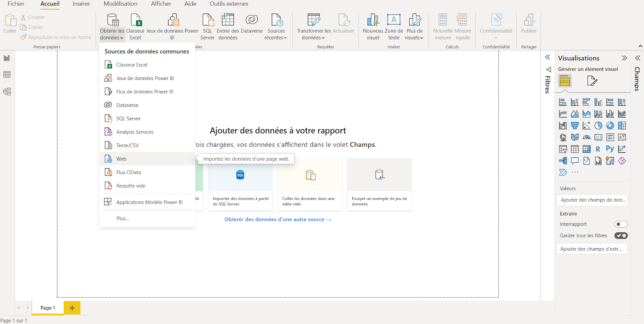Select the Python visual
The image size is (644, 324).
tap(610, 149)
